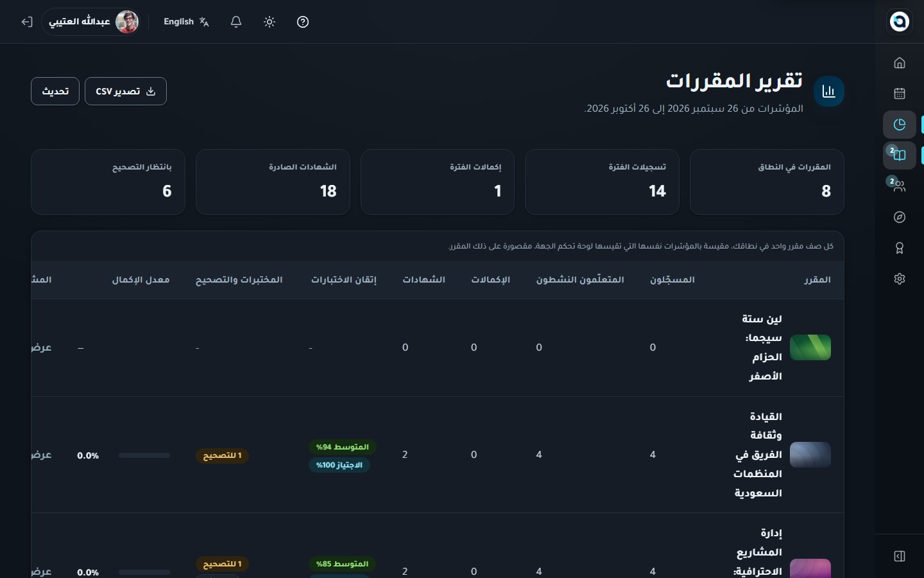Screen dimensions: 924x578
Task: Select the reports pie-chart sidebar icon
Action: click(900, 125)
